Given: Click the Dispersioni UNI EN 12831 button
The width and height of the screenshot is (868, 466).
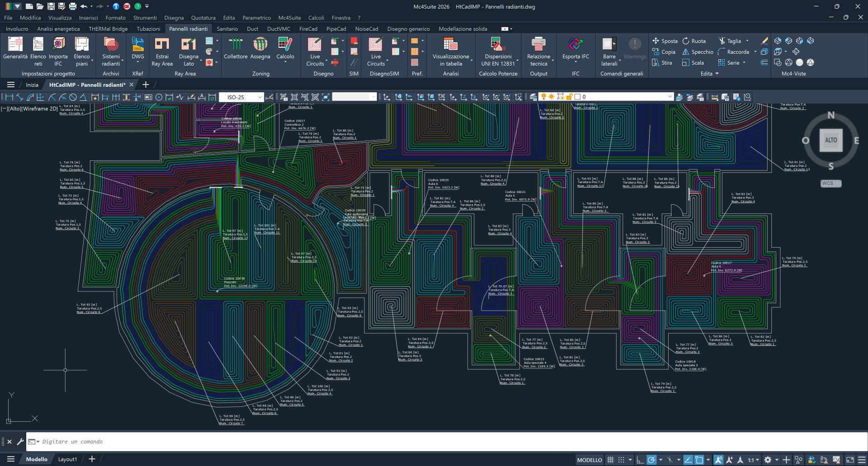Looking at the screenshot, I should point(498,51).
